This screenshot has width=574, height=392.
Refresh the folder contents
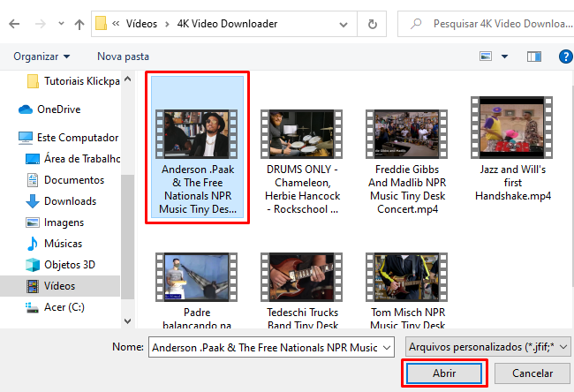pos(372,24)
